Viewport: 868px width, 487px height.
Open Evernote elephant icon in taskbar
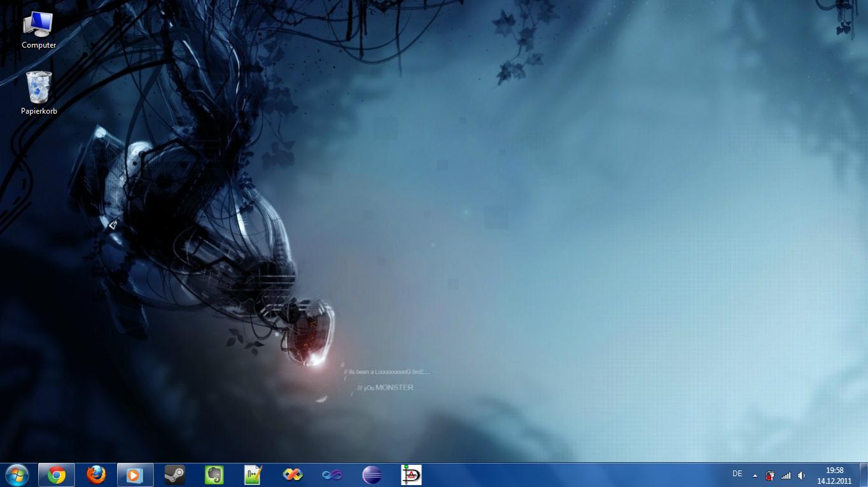point(214,475)
